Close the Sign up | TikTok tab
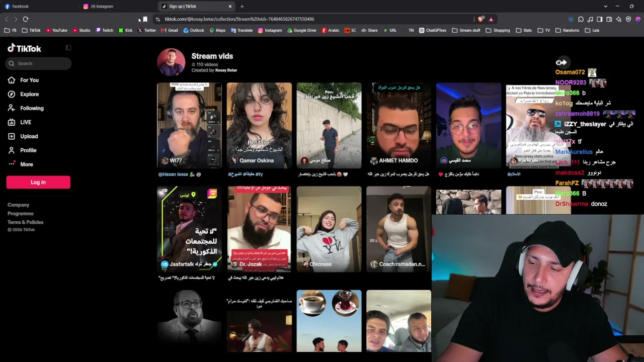 (230, 7)
